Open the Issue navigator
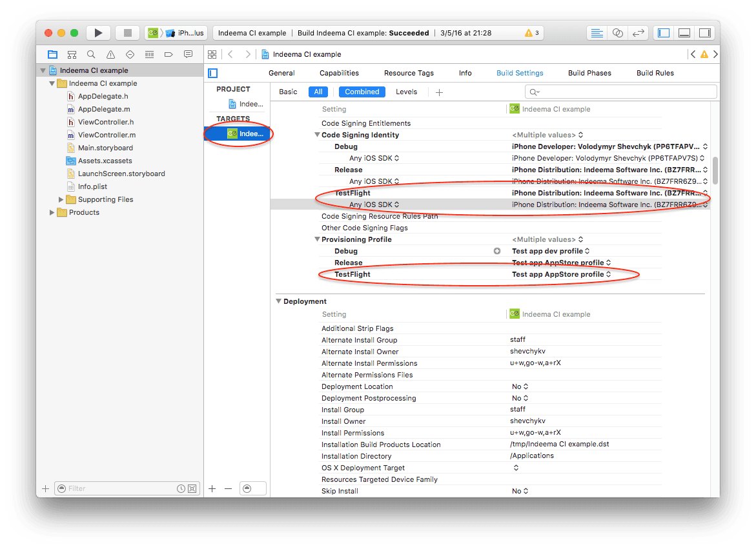756x549 pixels. (x=109, y=54)
